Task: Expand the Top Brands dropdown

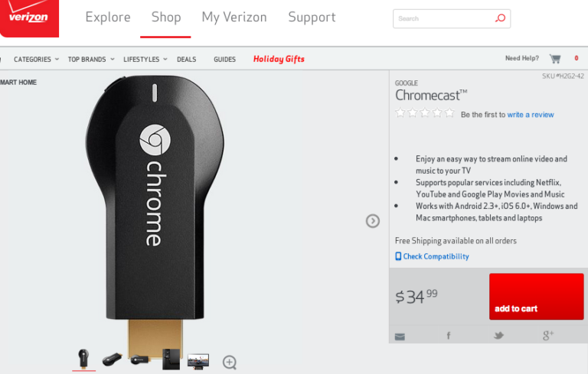Action: 90,59
